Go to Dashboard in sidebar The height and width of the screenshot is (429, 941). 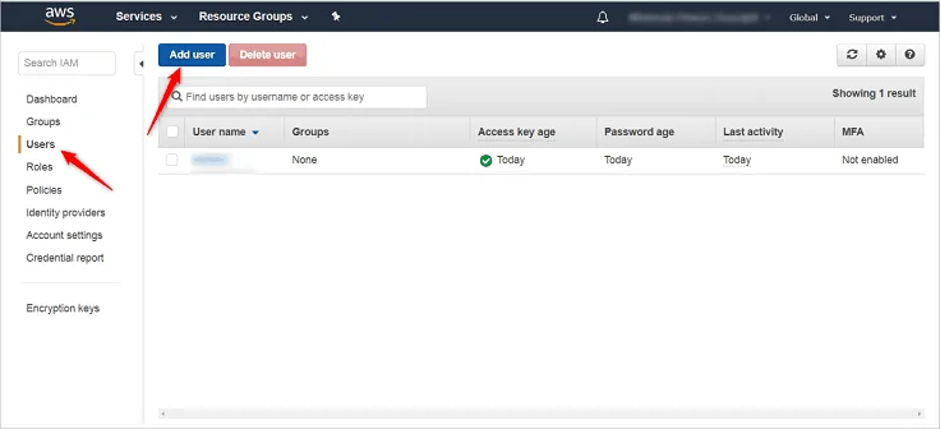(52, 99)
